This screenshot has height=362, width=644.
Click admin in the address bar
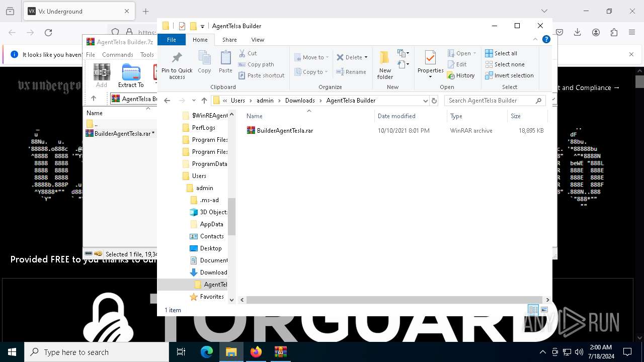coord(265,101)
